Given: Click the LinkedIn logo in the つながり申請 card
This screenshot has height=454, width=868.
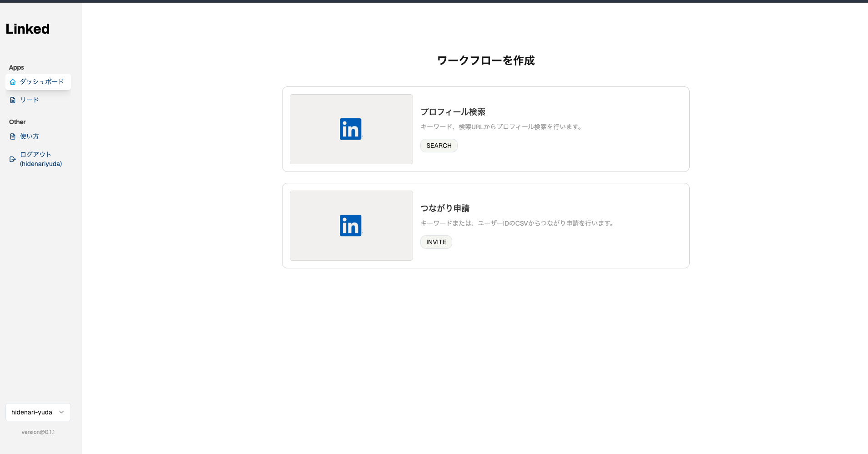Looking at the screenshot, I should [x=350, y=225].
